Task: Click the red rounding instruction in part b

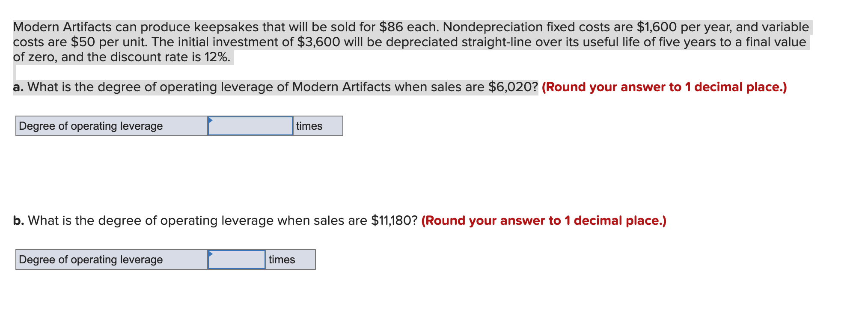Action: coord(543,221)
